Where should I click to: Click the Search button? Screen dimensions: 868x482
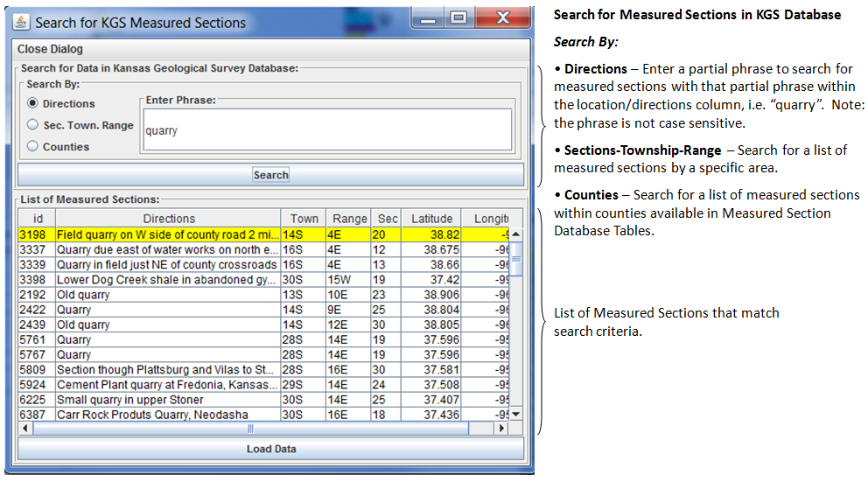[270, 175]
